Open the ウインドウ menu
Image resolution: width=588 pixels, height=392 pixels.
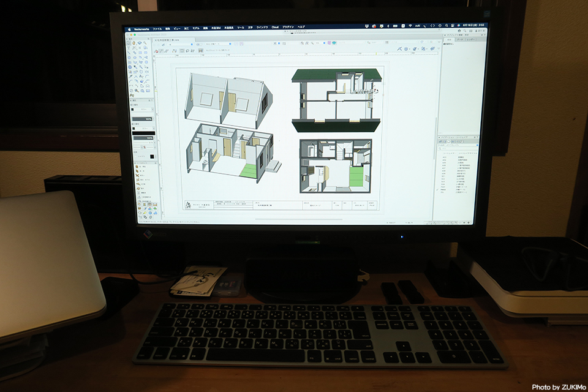[x=262, y=28]
